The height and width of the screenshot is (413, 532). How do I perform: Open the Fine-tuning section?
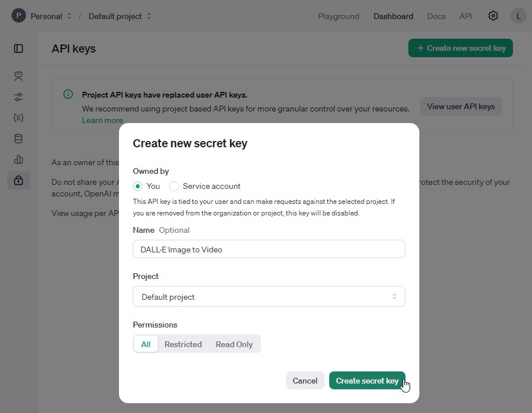tap(18, 96)
